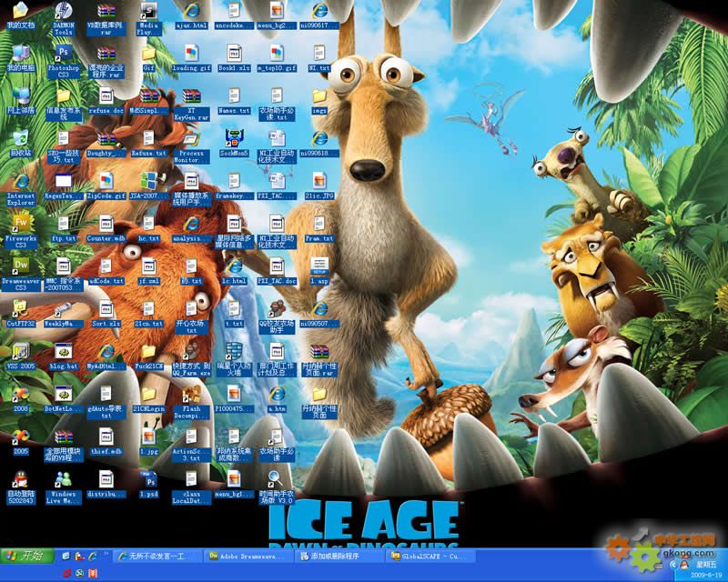
Task: Select XT KeyGen.rar archive
Action: click(x=191, y=104)
